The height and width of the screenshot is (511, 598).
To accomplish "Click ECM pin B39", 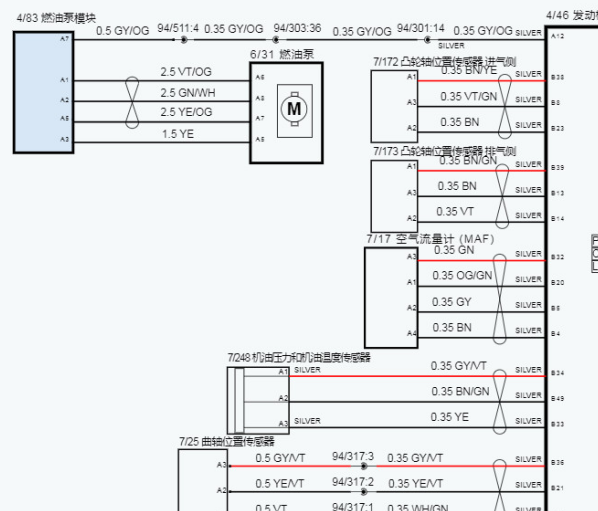I will pyautogui.click(x=558, y=168).
